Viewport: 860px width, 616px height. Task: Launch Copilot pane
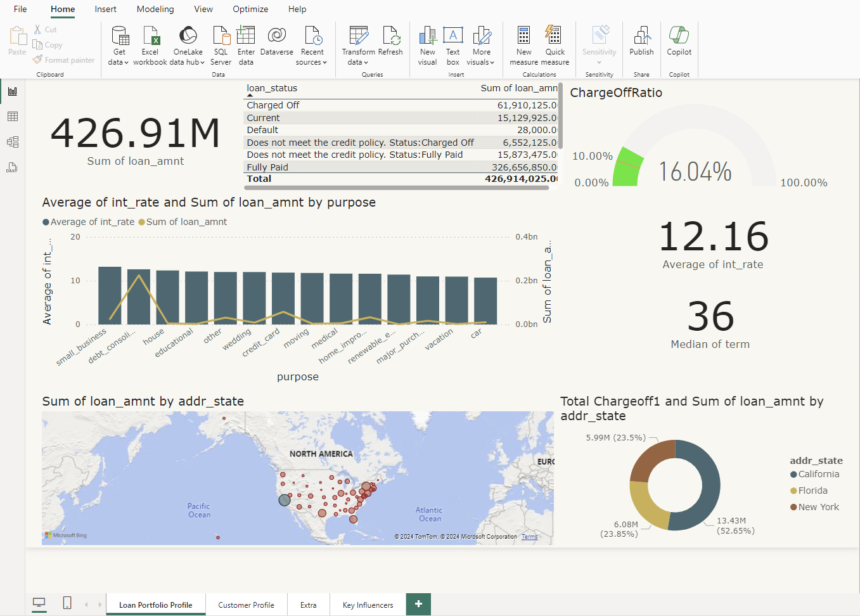pos(679,42)
